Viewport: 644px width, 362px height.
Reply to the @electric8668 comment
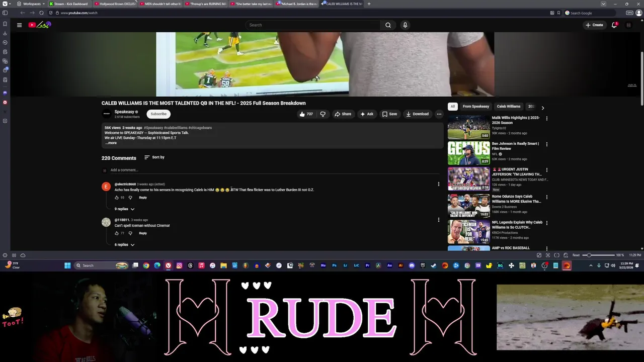click(143, 198)
